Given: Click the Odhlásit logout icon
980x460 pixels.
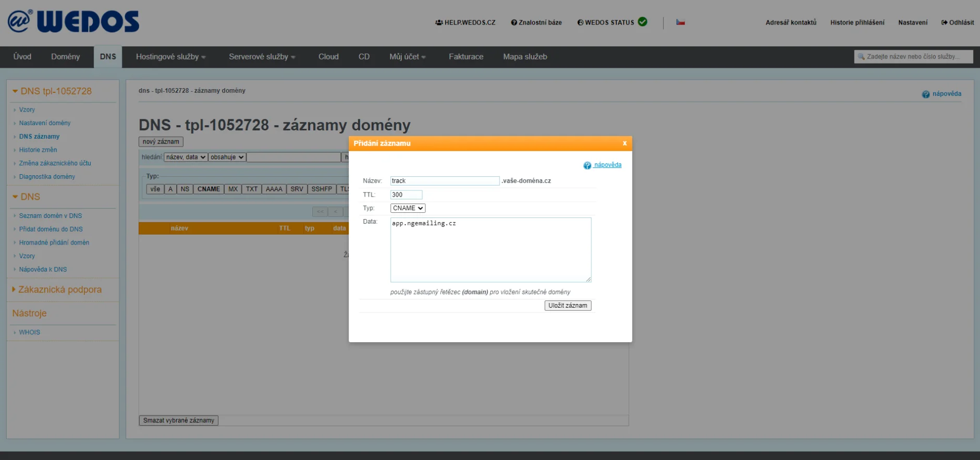Looking at the screenshot, I should point(944,22).
